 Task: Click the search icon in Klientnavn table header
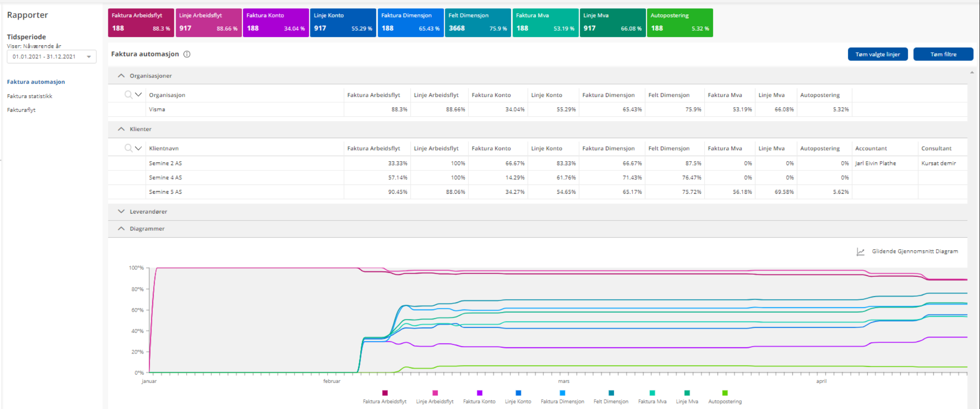(128, 148)
